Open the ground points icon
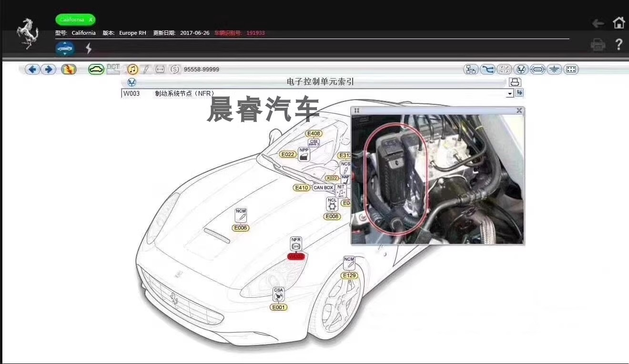Screen dimensions: 629x364 [x=554, y=70]
